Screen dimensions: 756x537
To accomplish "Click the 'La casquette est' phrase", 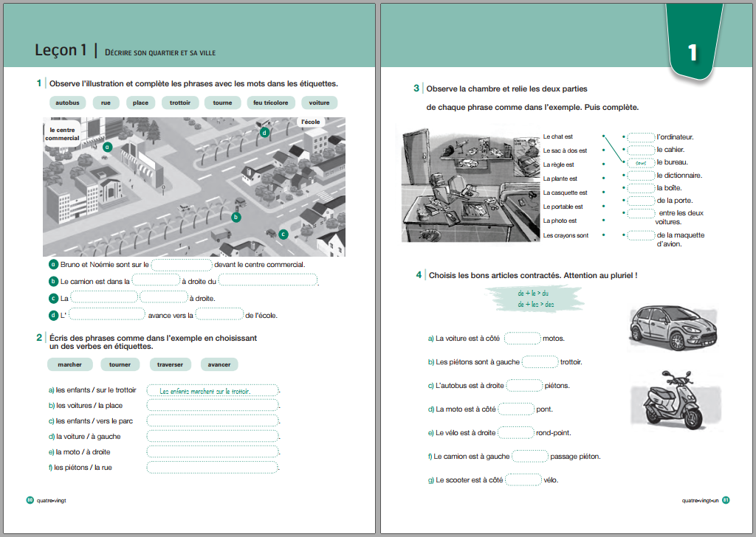I will [x=565, y=193].
